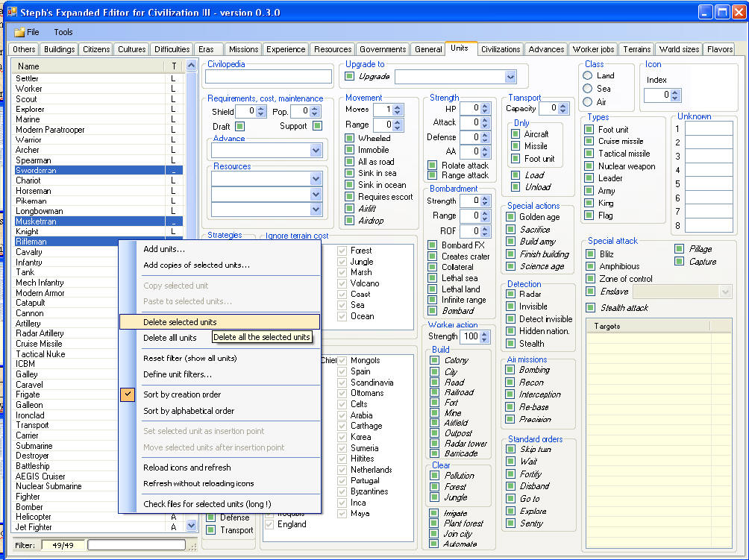Image resolution: width=749 pixels, height=560 pixels.
Task: Switch to the Buildings tab
Action: 59,49
